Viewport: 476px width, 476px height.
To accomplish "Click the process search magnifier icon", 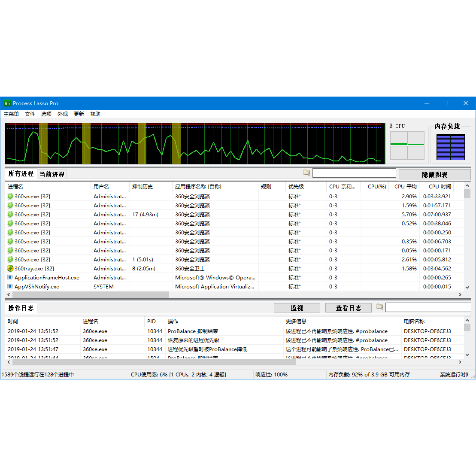I will (307, 173).
